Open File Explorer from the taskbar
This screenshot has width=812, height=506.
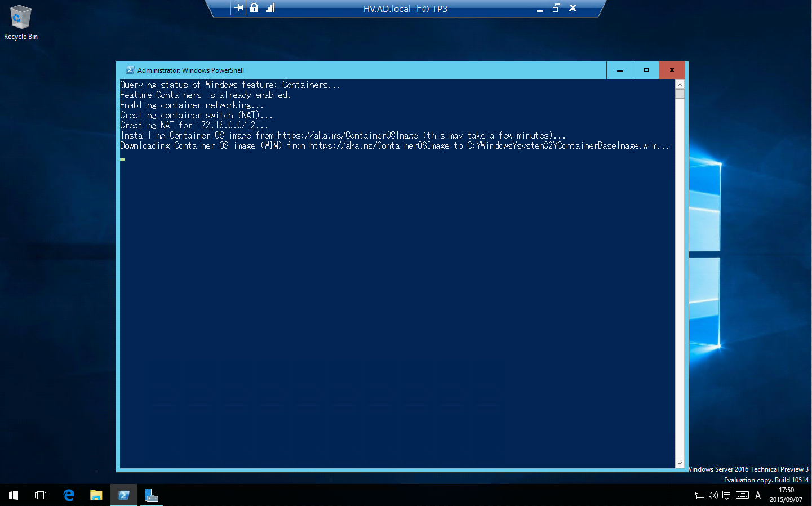tap(96, 495)
